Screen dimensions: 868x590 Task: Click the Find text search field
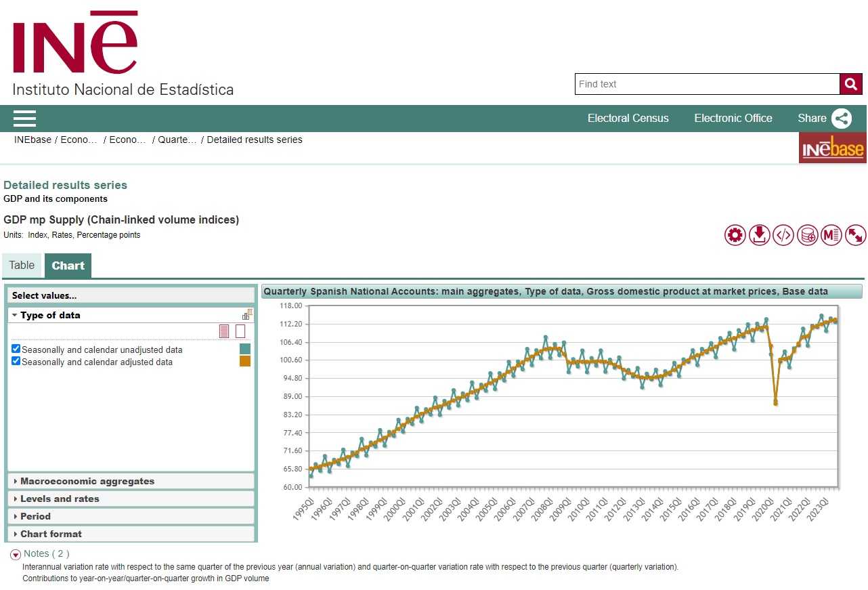coord(707,84)
